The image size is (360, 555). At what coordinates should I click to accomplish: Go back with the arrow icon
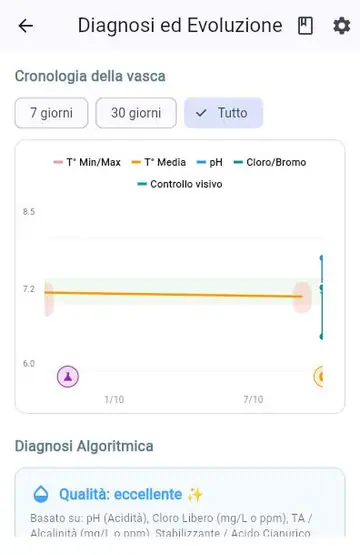coord(25,26)
